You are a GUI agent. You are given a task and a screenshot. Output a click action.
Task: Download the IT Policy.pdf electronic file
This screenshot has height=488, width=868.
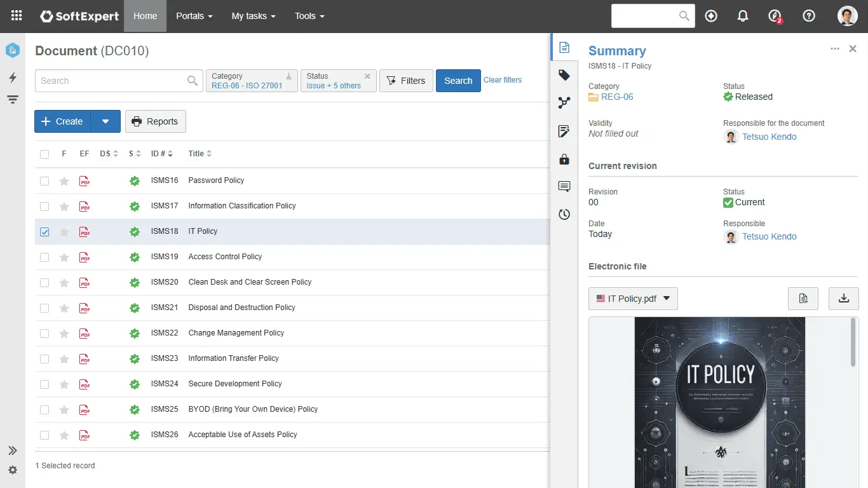844,299
